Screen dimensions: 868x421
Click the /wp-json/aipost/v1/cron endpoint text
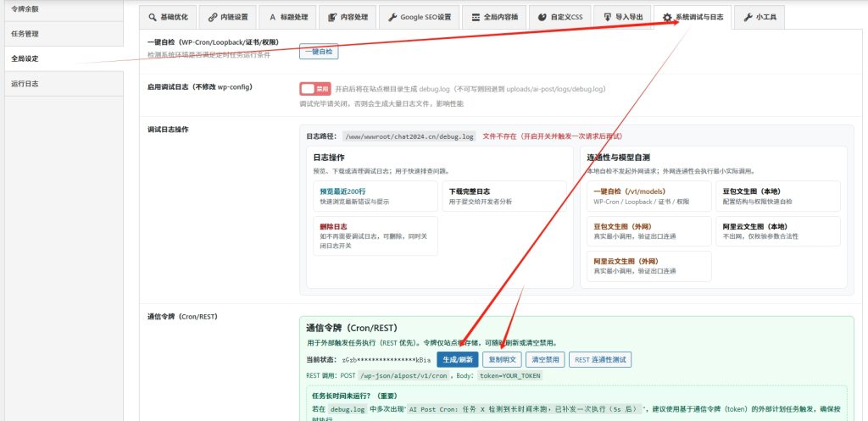pyautogui.click(x=403, y=375)
